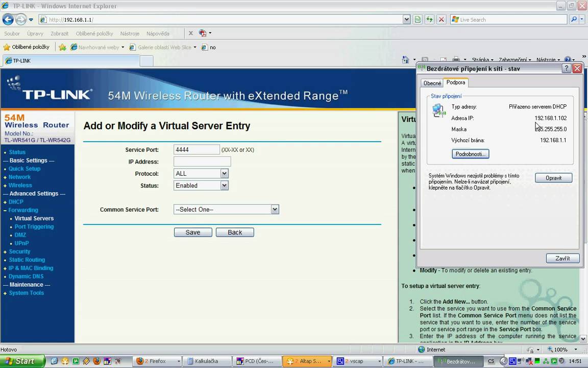Open the Oblíbené položky menu

(x=94, y=33)
